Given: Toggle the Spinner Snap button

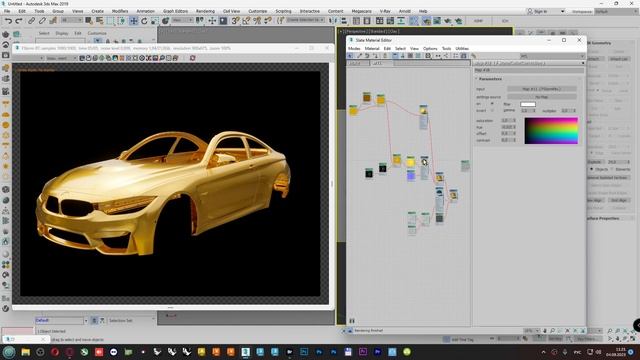Looking at the screenshot, I should 268,21.
